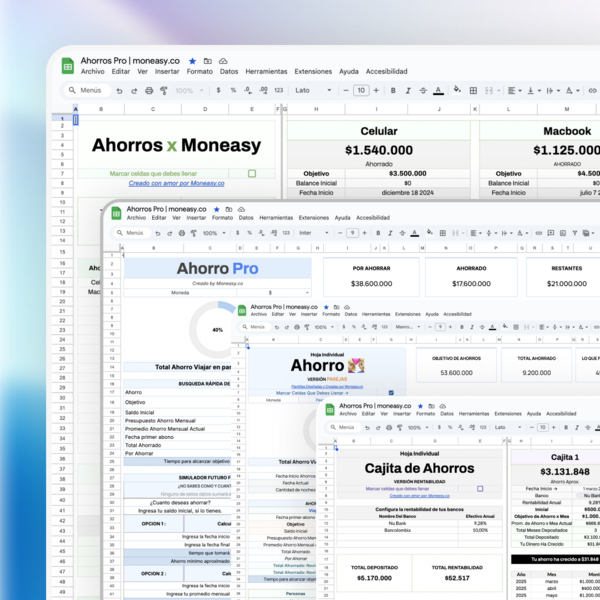Click the move-to-folder icon in Ahorros x Moneasy window
Screen dimensions: 600x600
point(207,61)
